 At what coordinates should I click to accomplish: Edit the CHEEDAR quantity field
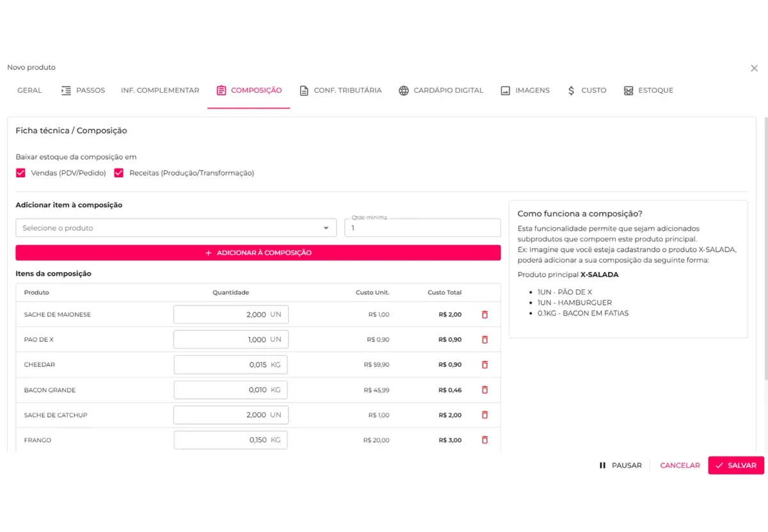point(231,364)
